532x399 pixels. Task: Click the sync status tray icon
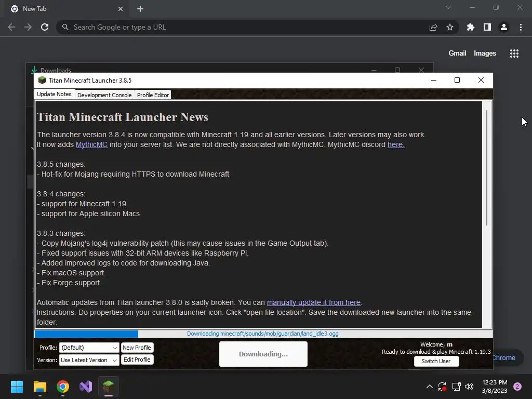(442, 387)
